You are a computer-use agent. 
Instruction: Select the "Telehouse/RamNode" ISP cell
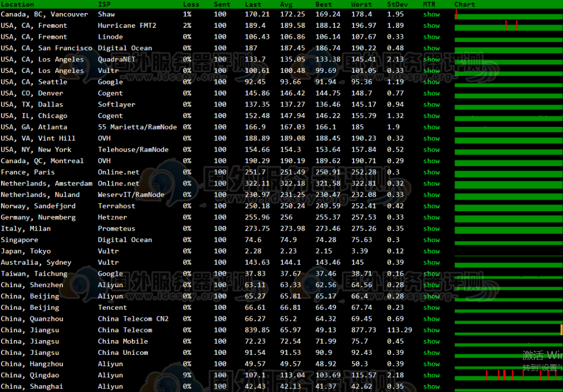[x=133, y=149]
